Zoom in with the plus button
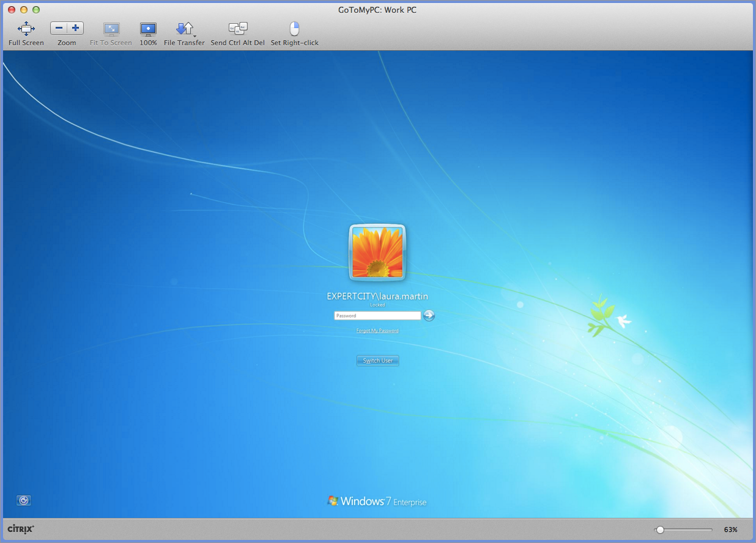This screenshot has height=543, width=756. [x=75, y=28]
